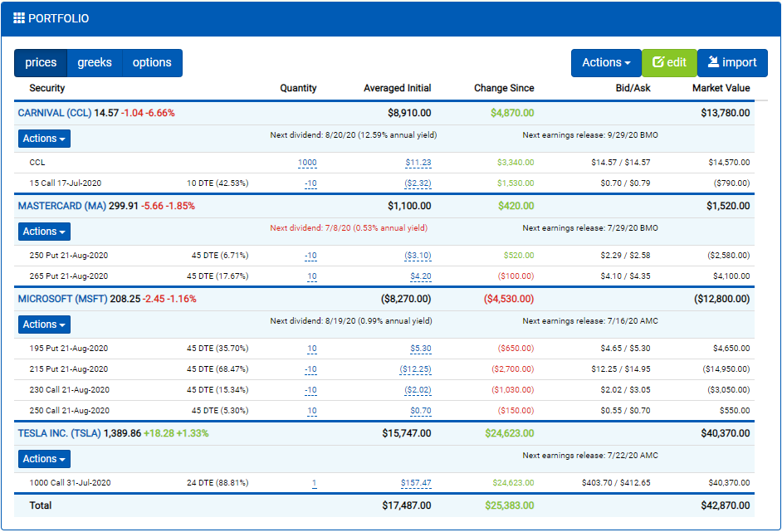The width and height of the screenshot is (782, 532).
Task: Click the Portfolio grid icon in header
Action: tap(19, 18)
